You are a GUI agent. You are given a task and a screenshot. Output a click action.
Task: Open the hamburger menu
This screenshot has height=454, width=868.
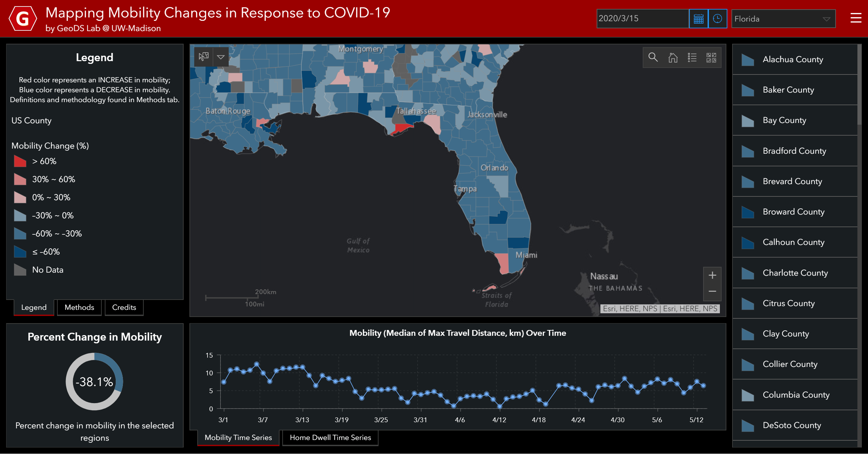click(x=855, y=18)
